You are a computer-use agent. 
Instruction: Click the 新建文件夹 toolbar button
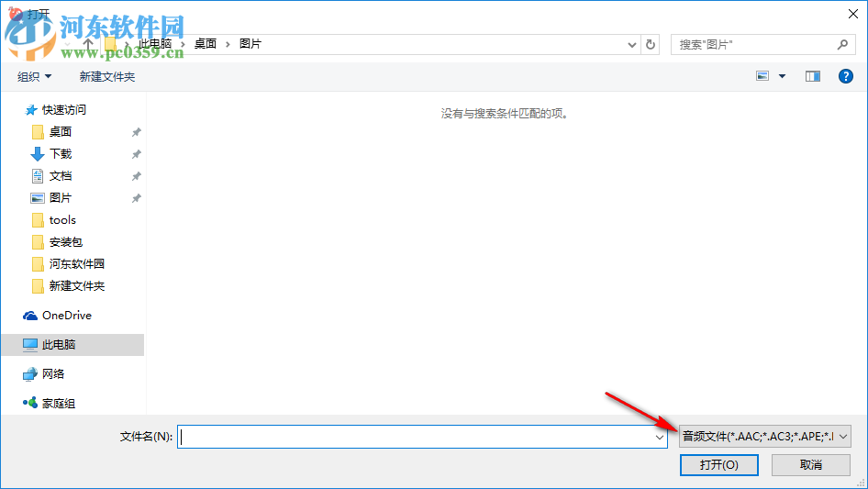106,76
